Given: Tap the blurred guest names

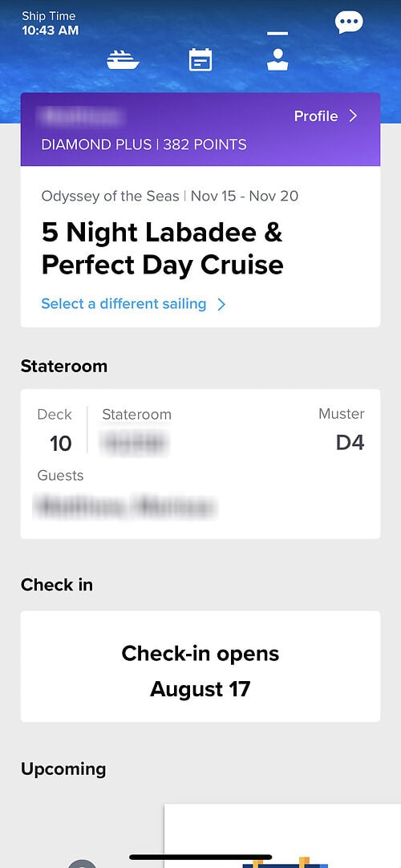Looking at the screenshot, I should click(124, 506).
